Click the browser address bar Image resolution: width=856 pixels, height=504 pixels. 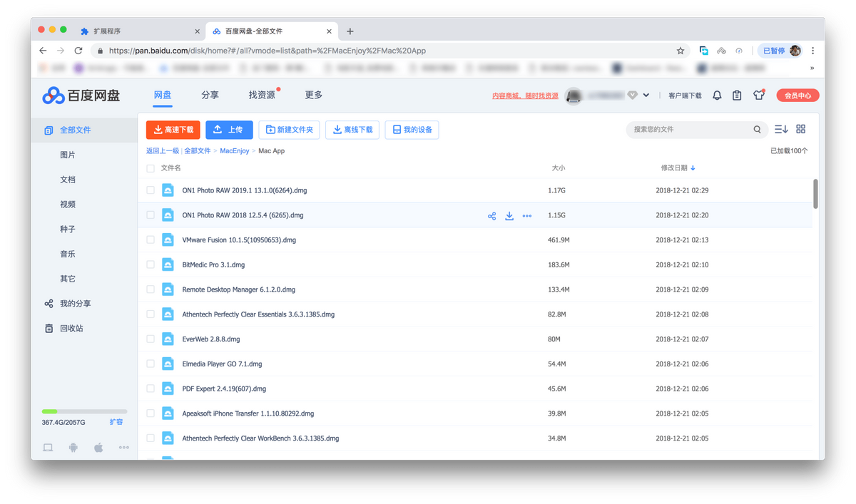coord(391,51)
